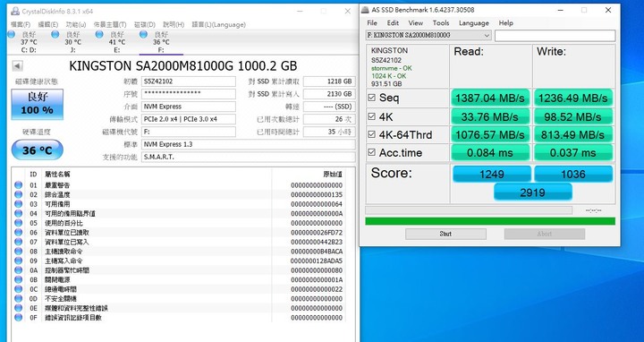Click the 36 °C temperature button
This screenshot has height=342, width=644.
pyautogui.click(x=38, y=150)
